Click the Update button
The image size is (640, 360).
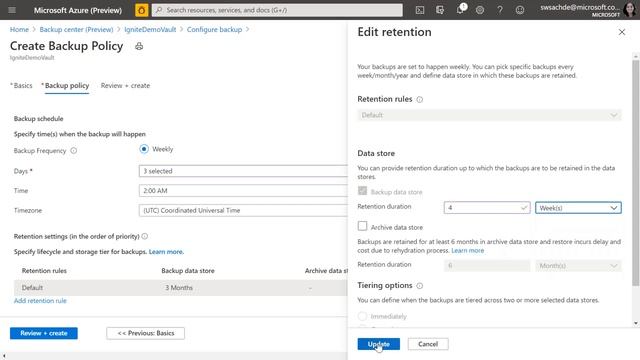tap(378, 344)
